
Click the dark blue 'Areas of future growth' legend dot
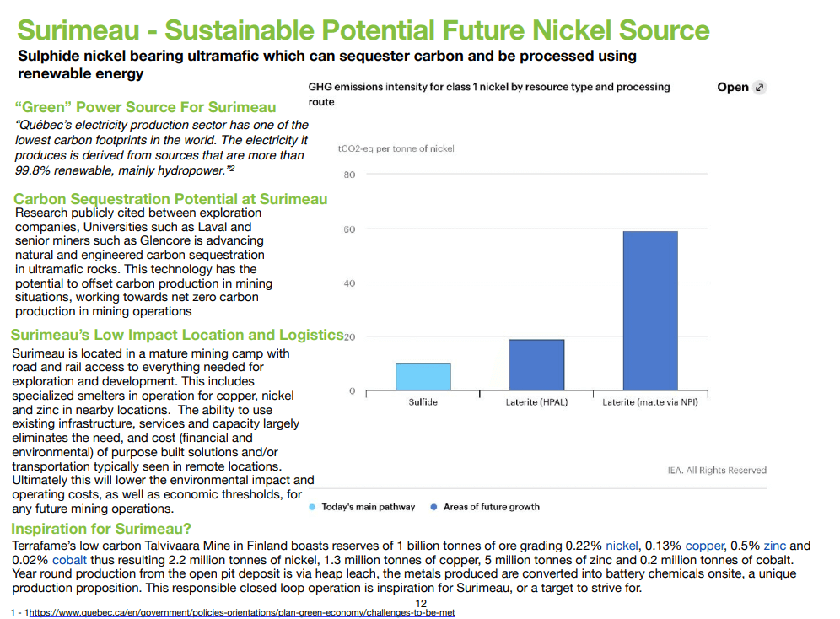(x=434, y=507)
